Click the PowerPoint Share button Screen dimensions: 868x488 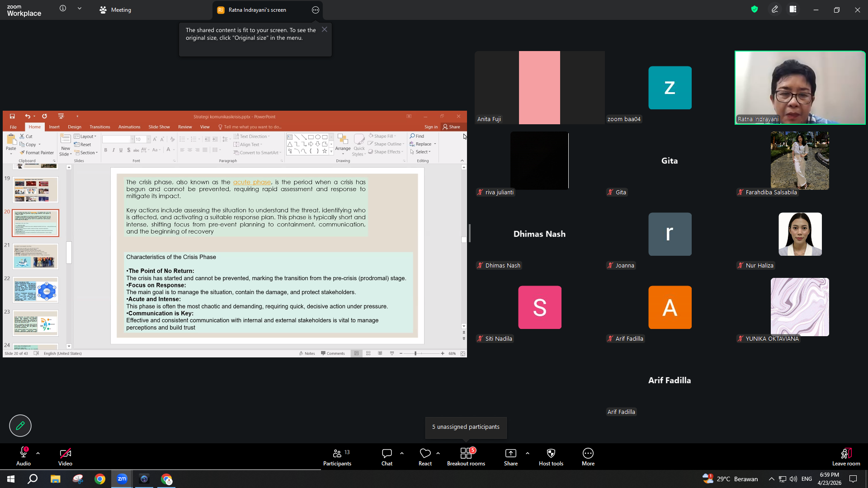[x=452, y=127]
